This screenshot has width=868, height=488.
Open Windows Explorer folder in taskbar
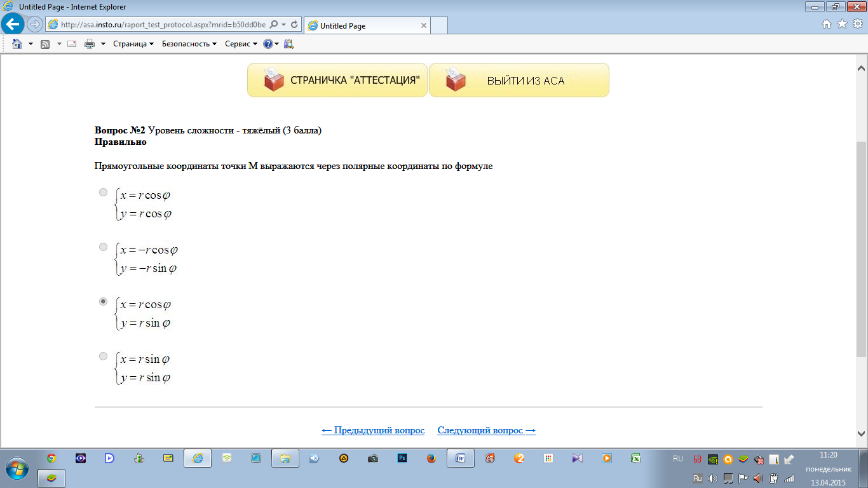pos(285,458)
